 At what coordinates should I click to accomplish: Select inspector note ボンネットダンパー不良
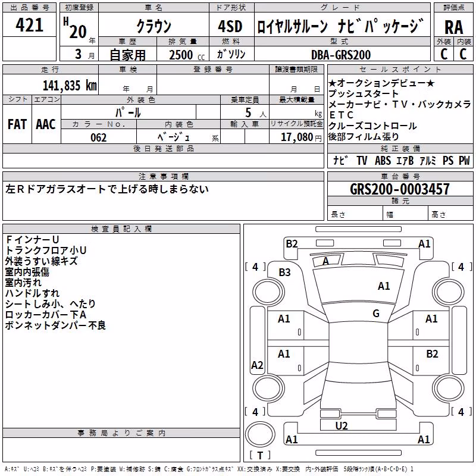pyautogui.click(x=55, y=325)
